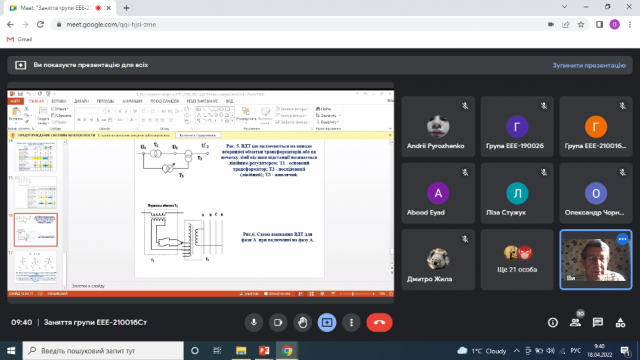
Task: Open volume control in tray
Action: click(551, 351)
